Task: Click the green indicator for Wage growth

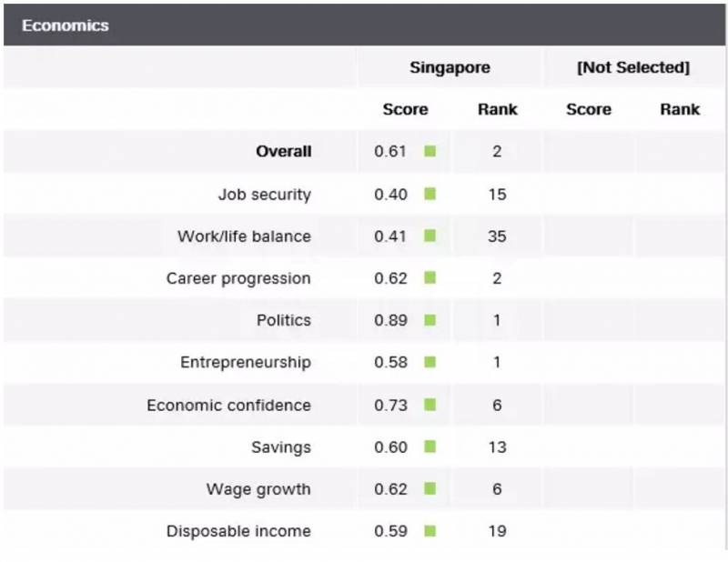Action: pyautogui.click(x=430, y=489)
